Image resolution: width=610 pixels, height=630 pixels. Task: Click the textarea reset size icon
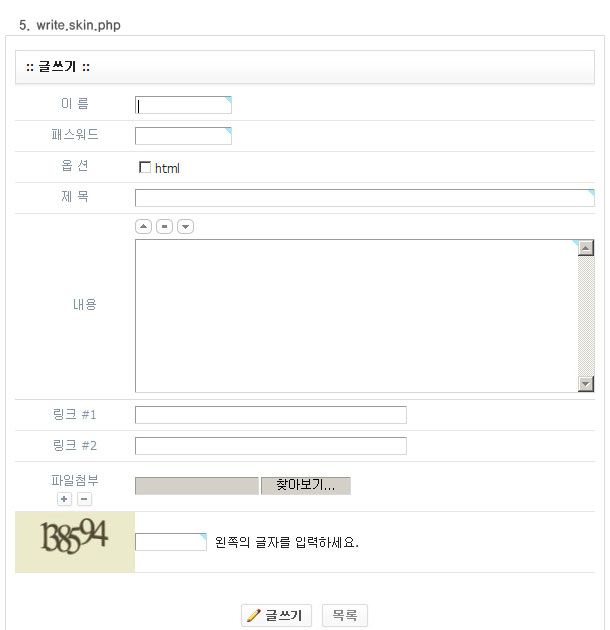tap(164, 227)
